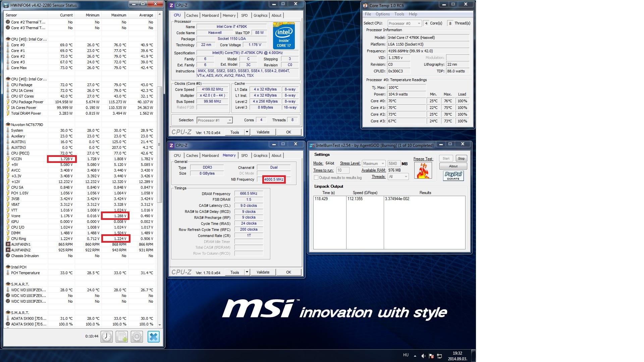
Task: Click the blue X close icon in HWiNFO
Action: click(x=154, y=337)
